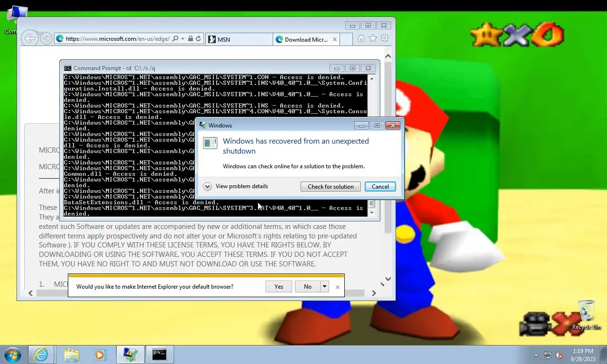Switch to the MSN tab
This screenshot has height=364, width=607.
coord(239,39)
